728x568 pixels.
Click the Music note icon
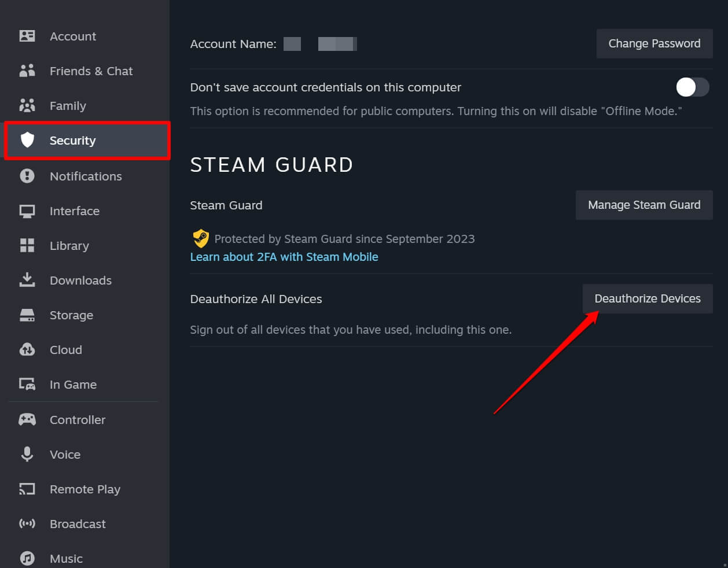point(27,558)
